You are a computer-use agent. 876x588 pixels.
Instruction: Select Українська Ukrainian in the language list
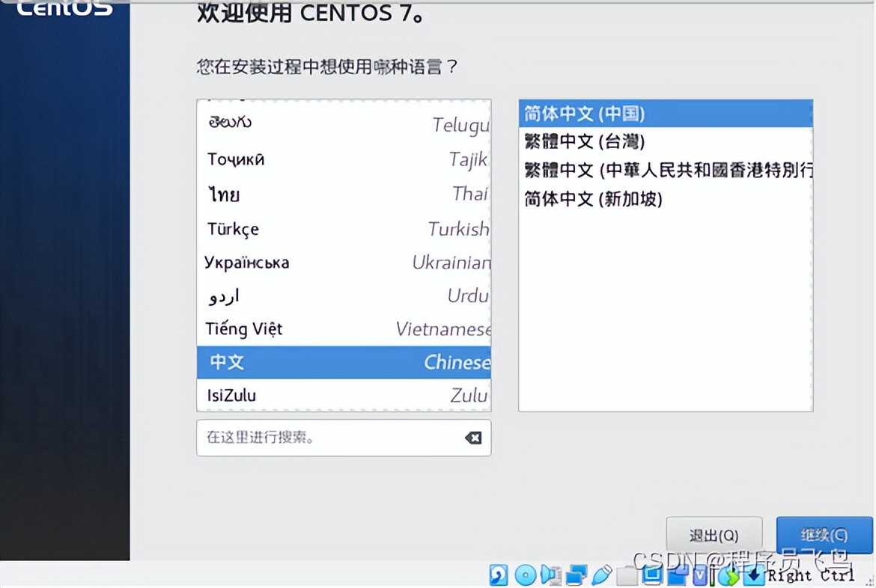coord(344,263)
